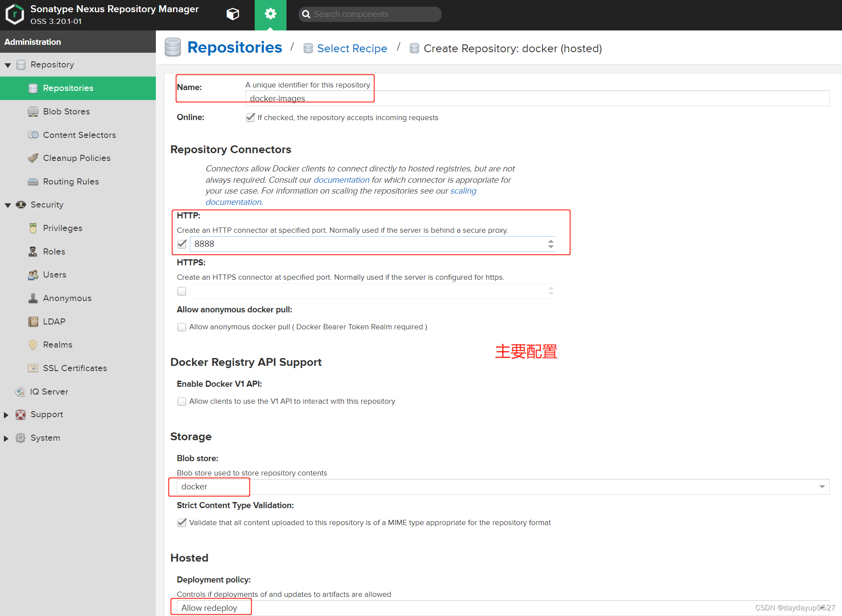The width and height of the screenshot is (842, 616).
Task: Open the IQ Server item
Action: tap(49, 392)
